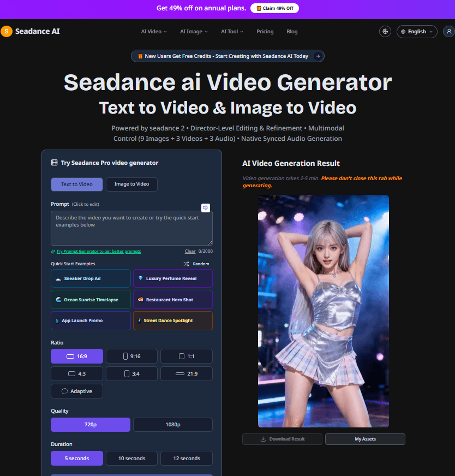
Task: Click the Claim 49% Off button
Action: coord(274,8)
